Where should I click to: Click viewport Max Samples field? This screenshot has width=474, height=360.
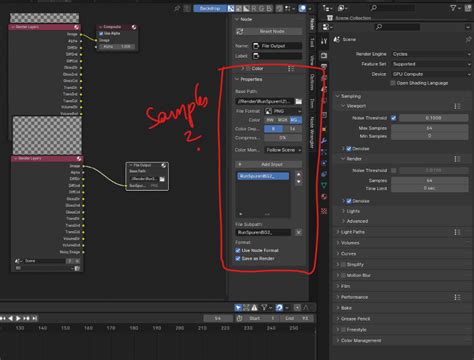tap(430, 128)
